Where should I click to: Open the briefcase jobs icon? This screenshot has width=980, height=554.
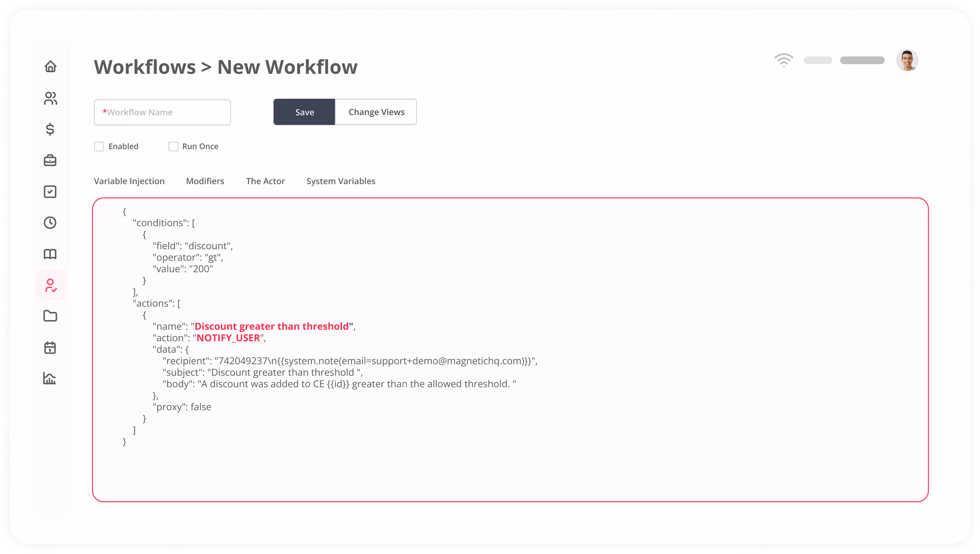(x=50, y=161)
